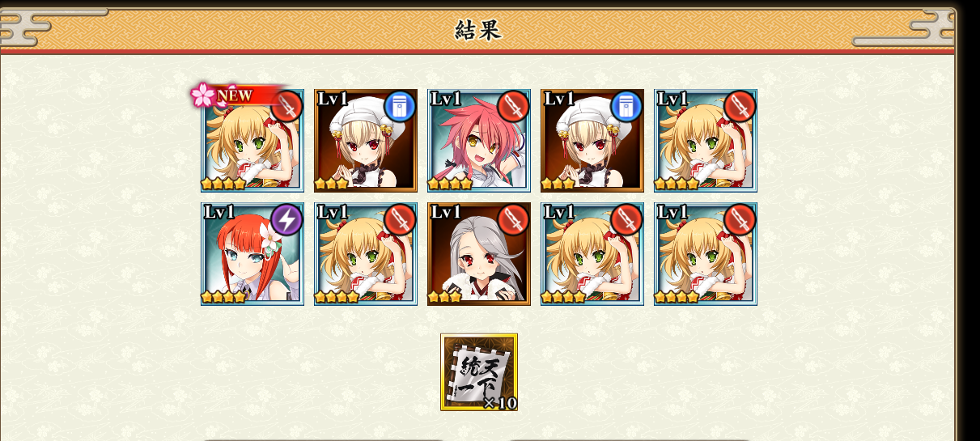Click the Lv1 label on red-haired girl's card

coord(219,212)
